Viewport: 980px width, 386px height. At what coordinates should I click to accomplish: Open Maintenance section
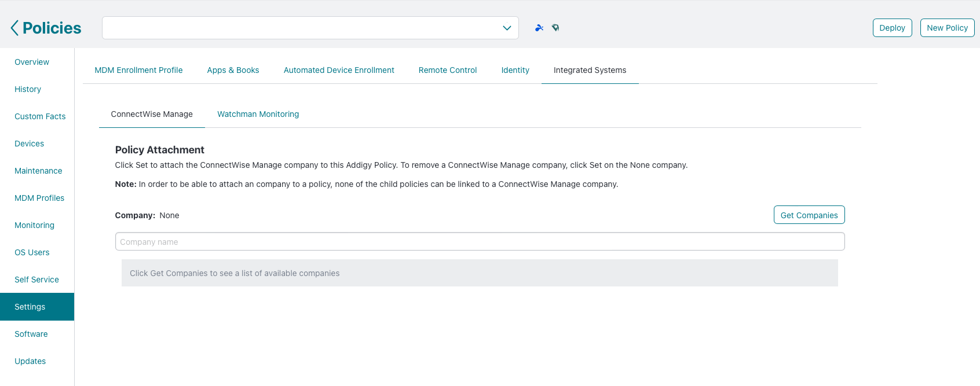(x=38, y=171)
